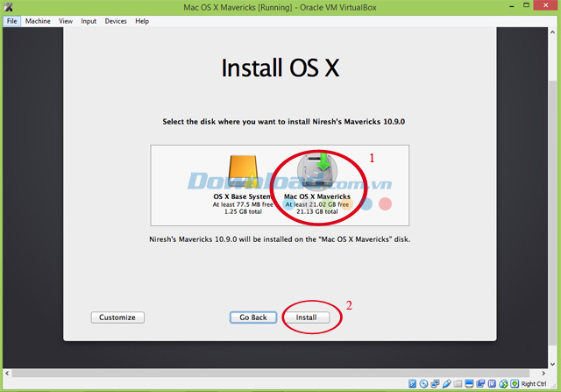
Task: Click the USB devices status icon
Action: click(x=447, y=384)
